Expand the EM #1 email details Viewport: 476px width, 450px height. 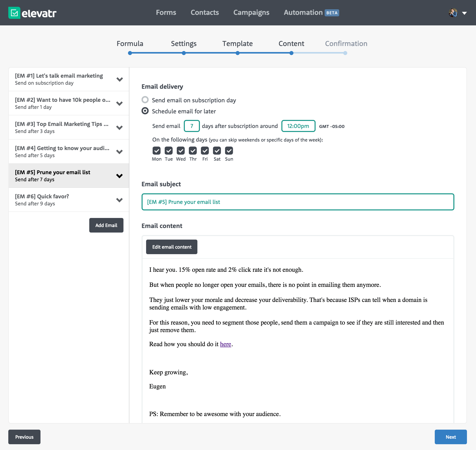[119, 79]
